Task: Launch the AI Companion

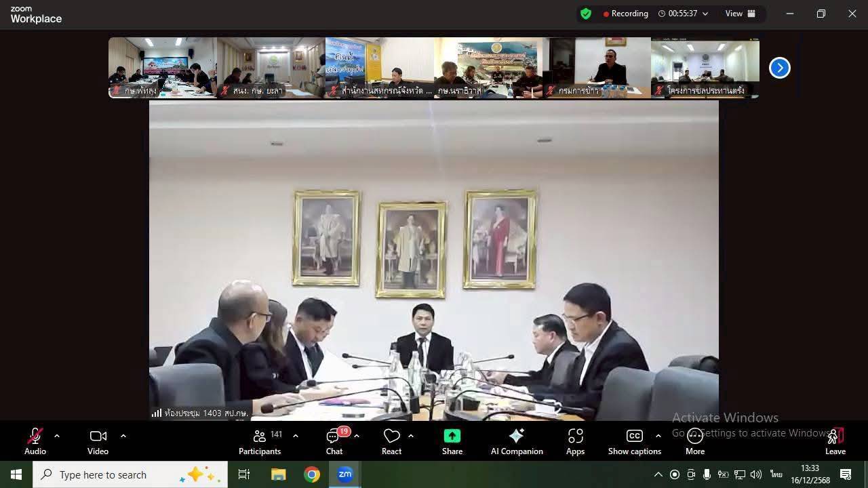Action: [517, 442]
